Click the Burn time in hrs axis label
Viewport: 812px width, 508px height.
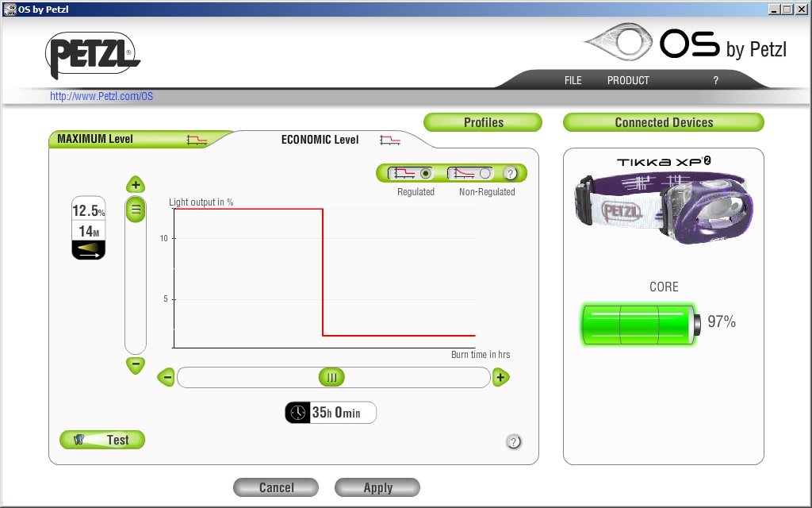(x=481, y=355)
